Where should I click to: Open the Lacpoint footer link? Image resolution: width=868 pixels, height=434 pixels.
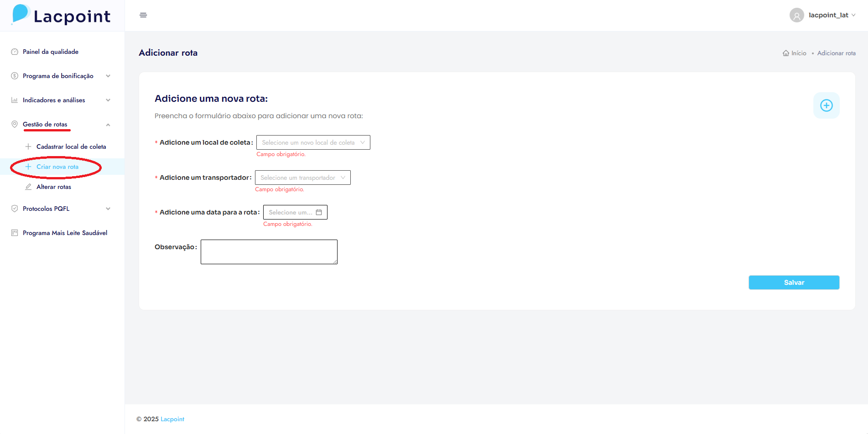pos(172,419)
